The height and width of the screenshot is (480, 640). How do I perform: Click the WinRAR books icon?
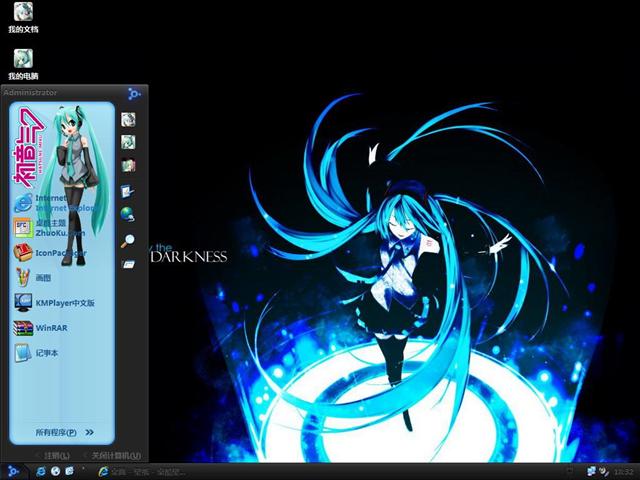point(23,328)
